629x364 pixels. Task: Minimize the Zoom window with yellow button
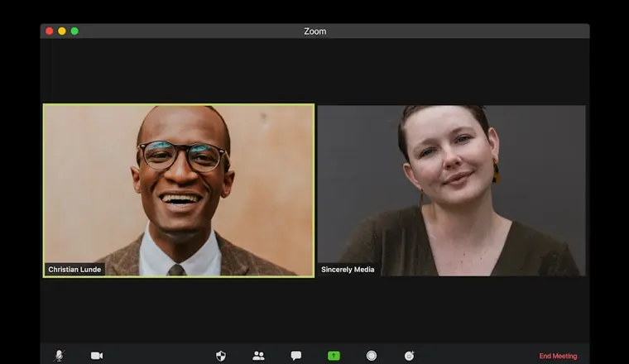point(62,31)
